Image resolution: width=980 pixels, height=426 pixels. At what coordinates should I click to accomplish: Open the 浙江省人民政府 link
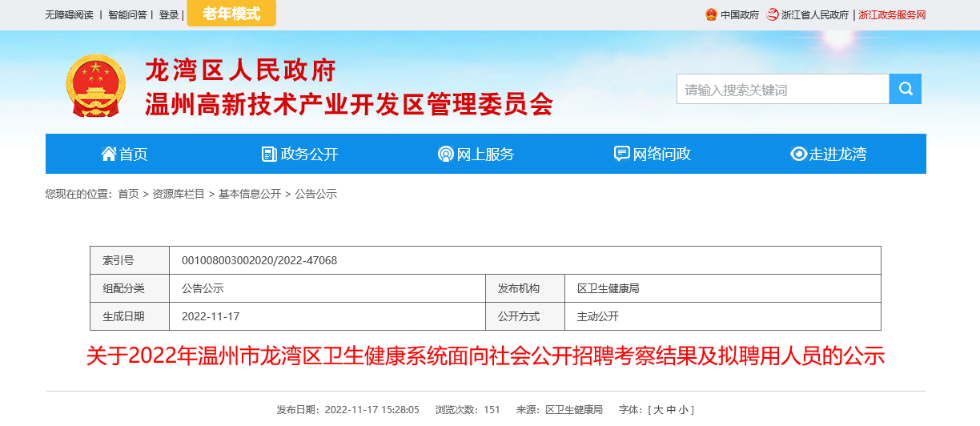click(815, 14)
